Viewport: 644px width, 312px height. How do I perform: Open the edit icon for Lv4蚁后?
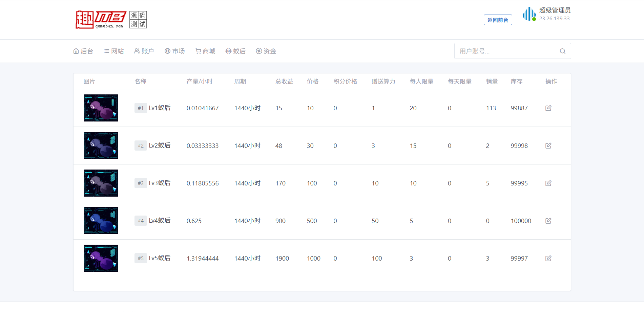point(548,221)
